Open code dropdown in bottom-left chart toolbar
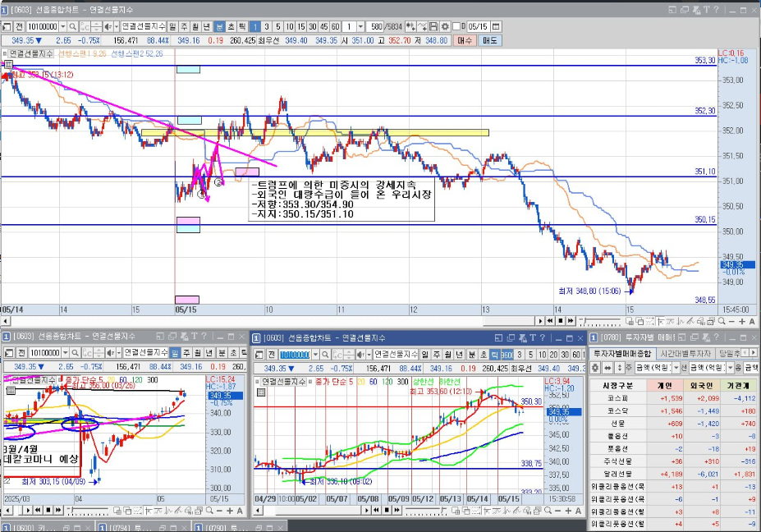The image size is (761, 532). click(65, 352)
